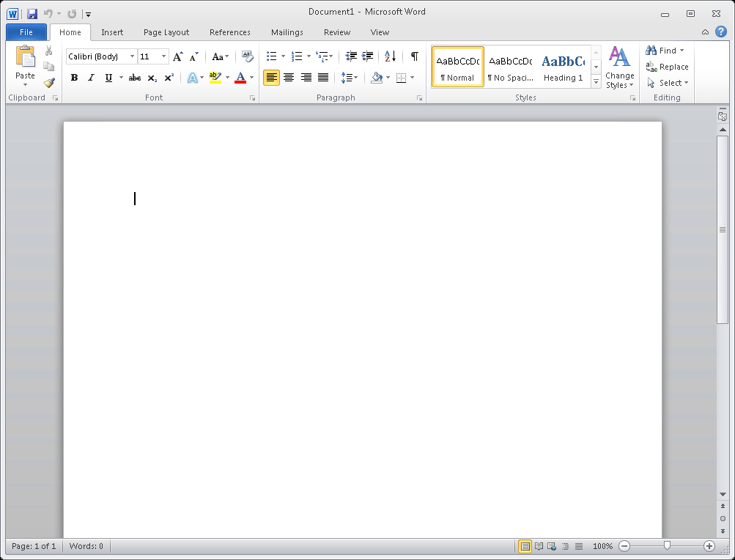Switch to the Insert tab

pyautogui.click(x=112, y=32)
